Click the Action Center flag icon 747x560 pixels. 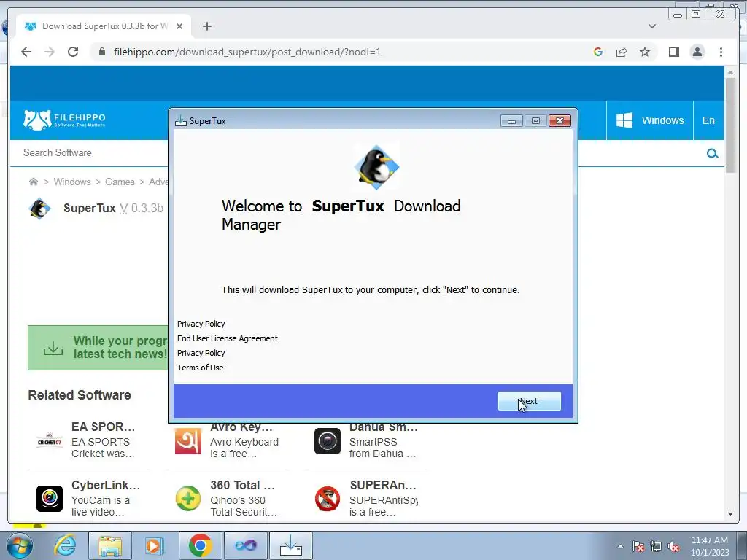point(638,547)
